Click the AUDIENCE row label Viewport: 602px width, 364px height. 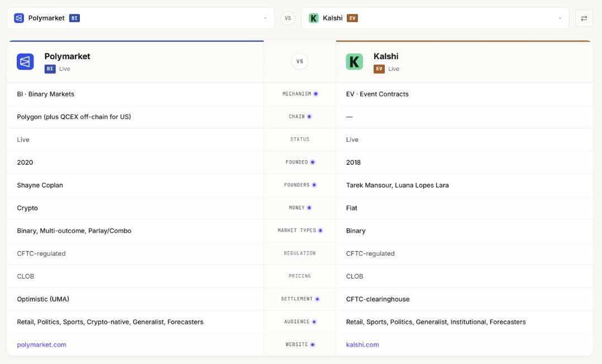[297, 322]
